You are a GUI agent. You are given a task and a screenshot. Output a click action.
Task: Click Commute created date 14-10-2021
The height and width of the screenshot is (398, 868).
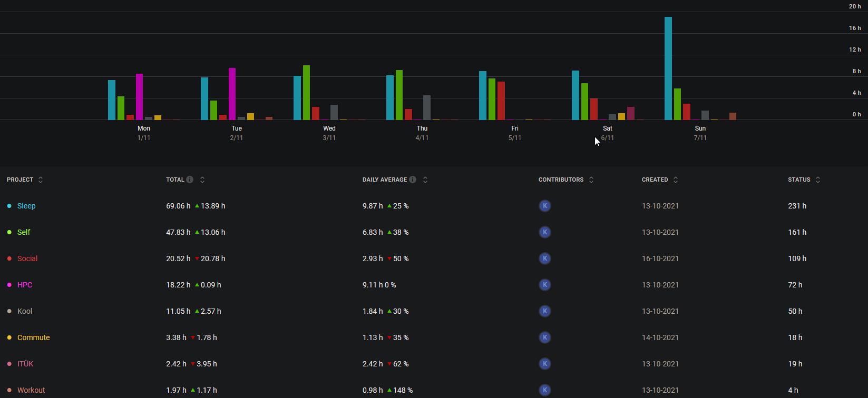click(x=660, y=337)
